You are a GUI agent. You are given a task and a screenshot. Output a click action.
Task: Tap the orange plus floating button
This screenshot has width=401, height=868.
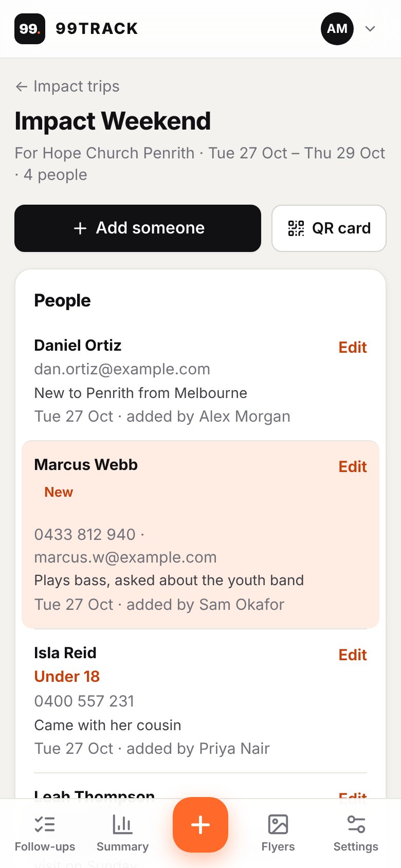200,825
